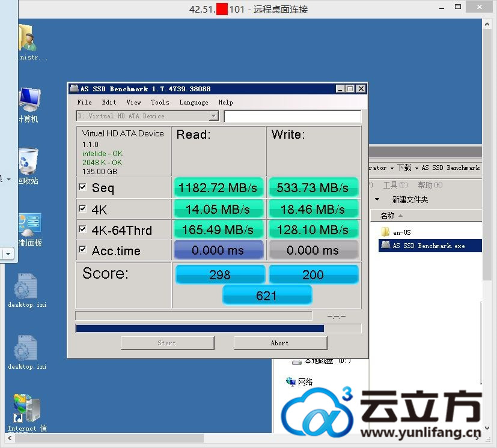The width and height of the screenshot is (497, 448).
Task: Toggle the Seq test checkbox
Action: click(82, 187)
